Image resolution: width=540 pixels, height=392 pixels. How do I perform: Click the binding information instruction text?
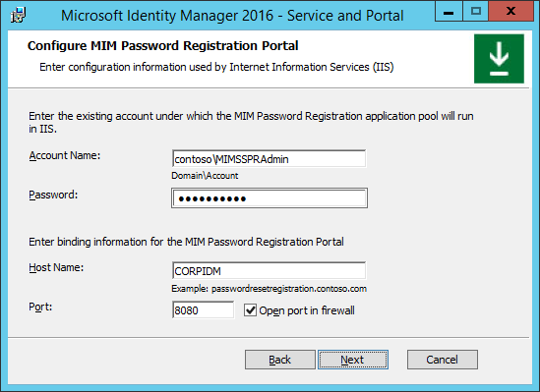click(x=186, y=242)
